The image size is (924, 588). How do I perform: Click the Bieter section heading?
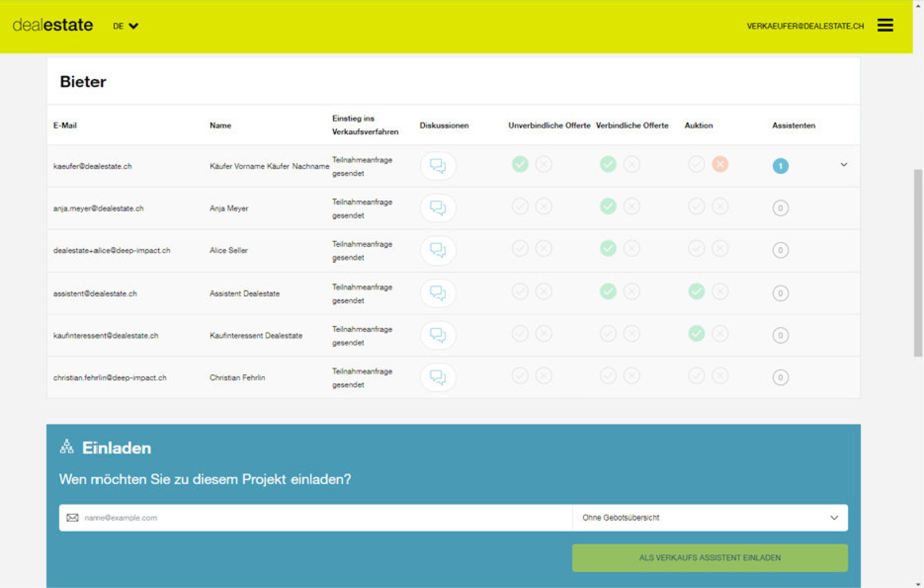point(83,82)
